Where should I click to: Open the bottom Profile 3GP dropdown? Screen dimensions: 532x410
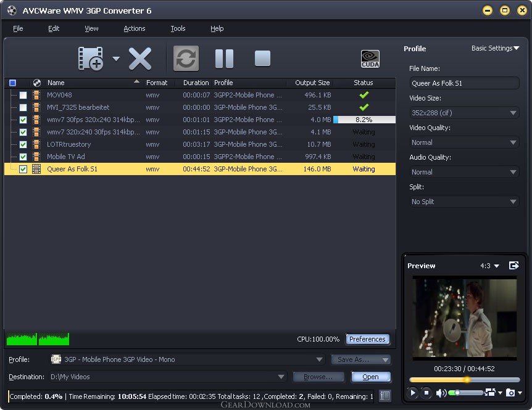187,359
